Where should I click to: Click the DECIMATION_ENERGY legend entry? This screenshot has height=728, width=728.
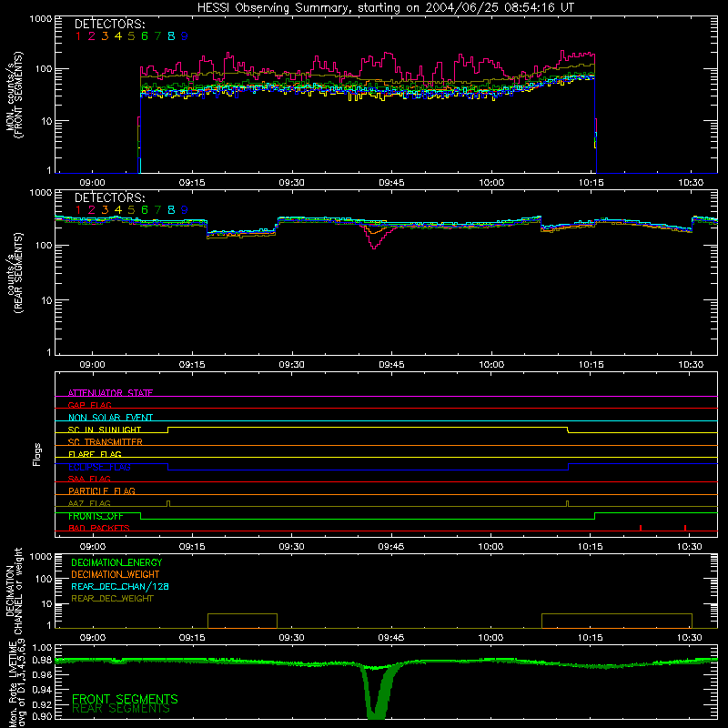(x=116, y=562)
